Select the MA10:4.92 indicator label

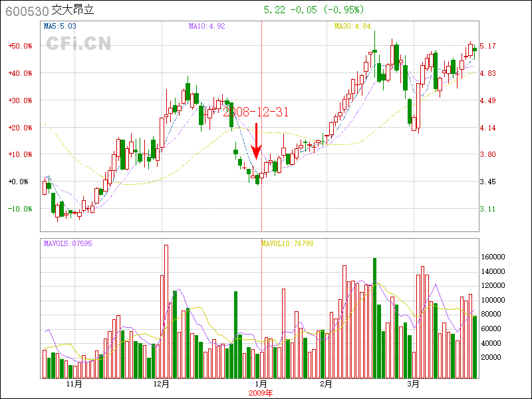click(x=207, y=27)
